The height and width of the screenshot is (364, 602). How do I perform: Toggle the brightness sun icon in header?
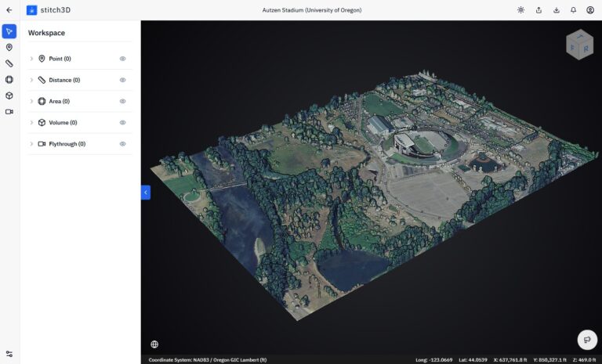pos(521,10)
